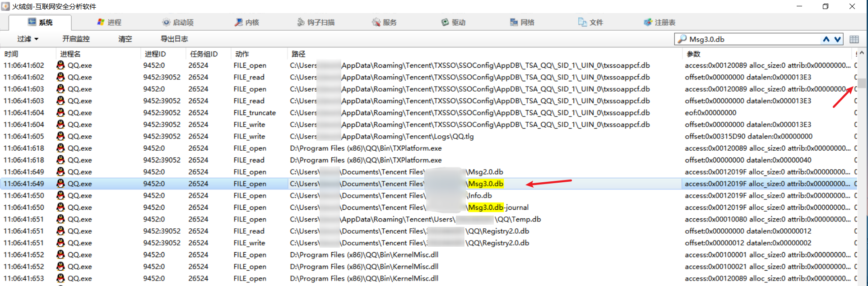Switch to the 服务 tab
This screenshot has height=286, width=868.
pyautogui.click(x=384, y=22)
